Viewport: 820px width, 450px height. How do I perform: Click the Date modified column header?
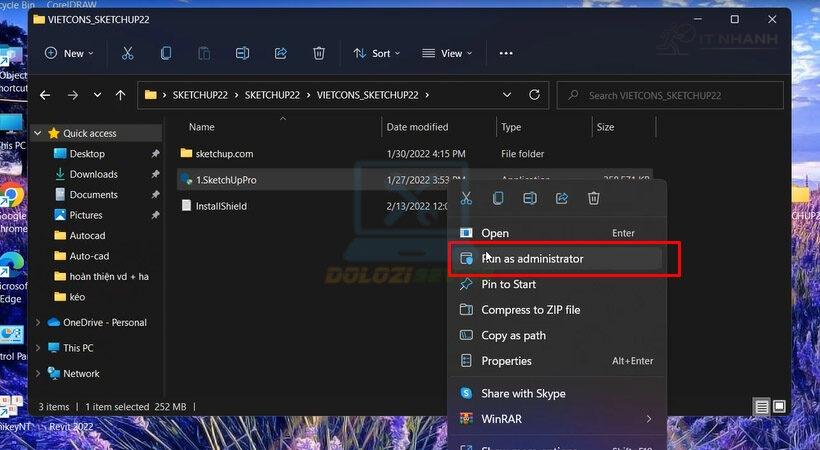pos(418,127)
